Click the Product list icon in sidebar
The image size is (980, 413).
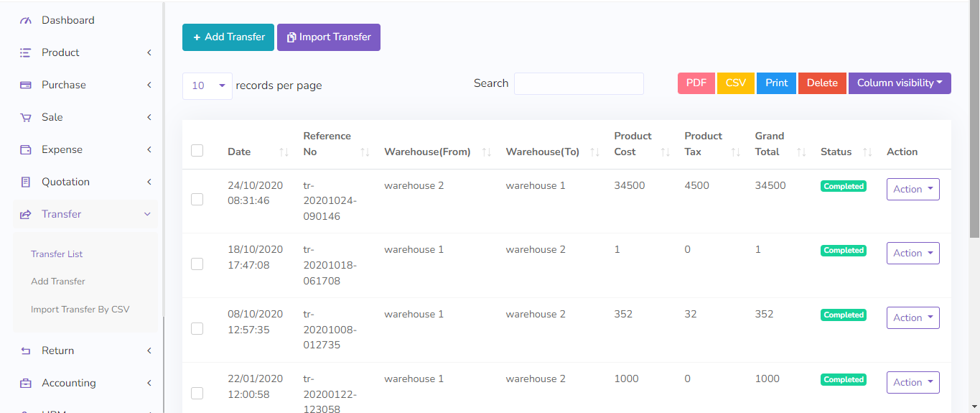pyautogui.click(x=26, y=53)
